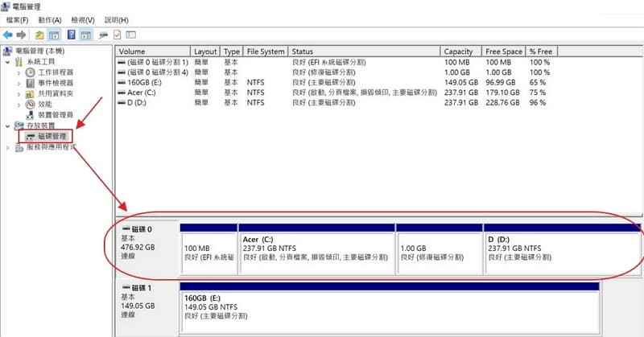
Task: Open the 檔案(F) menu
Action: coord(17,20)
